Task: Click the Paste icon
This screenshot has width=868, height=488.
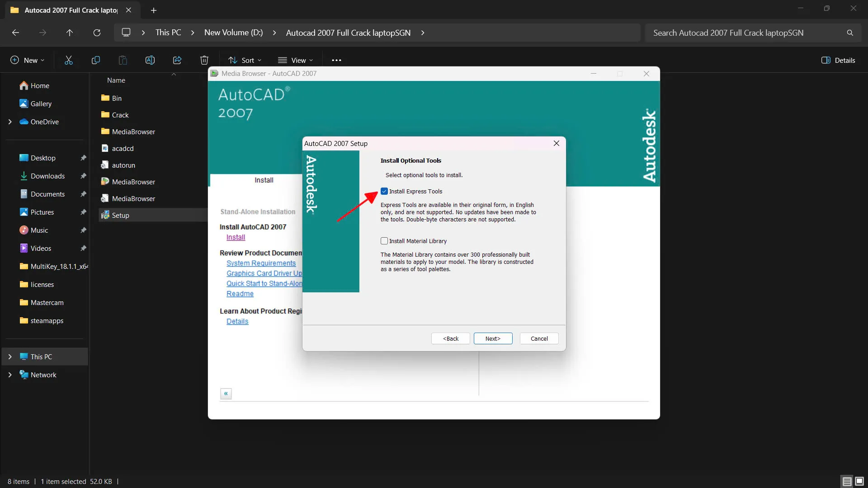Action: coord(123,60)
